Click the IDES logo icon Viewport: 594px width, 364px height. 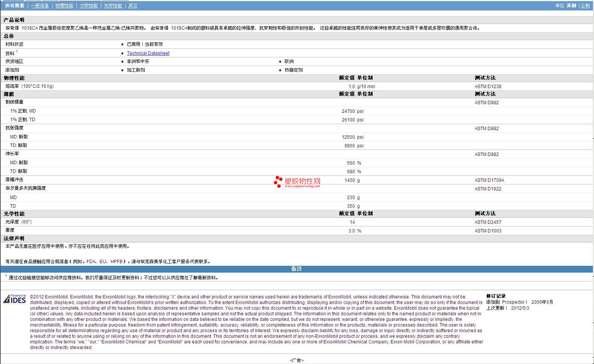15,299
